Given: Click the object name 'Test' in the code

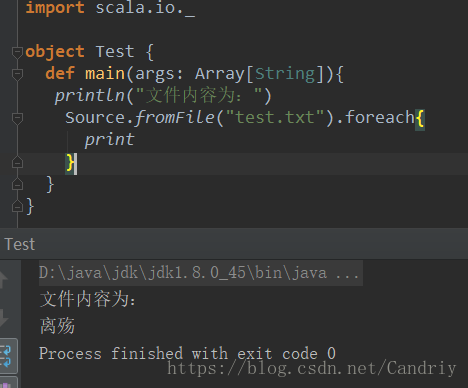Looking at the screenshot, I should [x=115, y=52].
